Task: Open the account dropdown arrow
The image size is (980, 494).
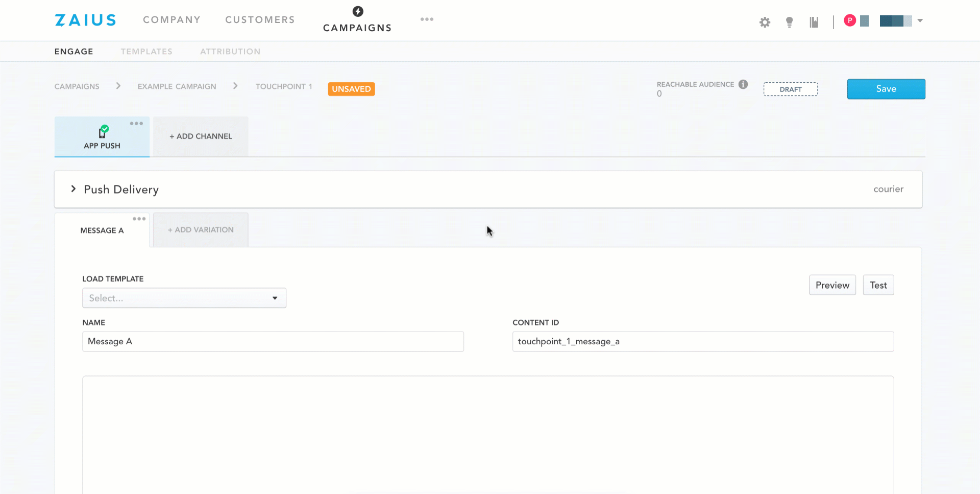Action: coord(920,21)
